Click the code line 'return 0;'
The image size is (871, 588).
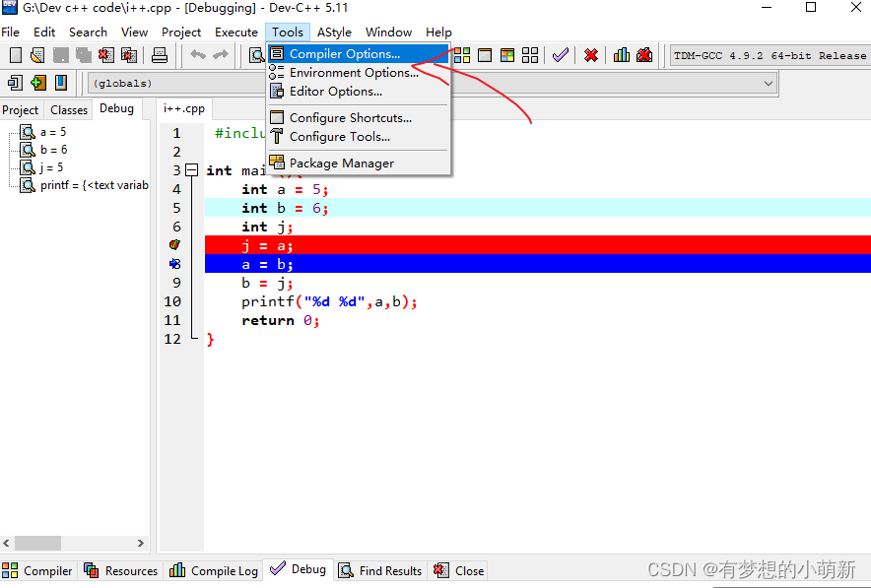click(x=281, y=320)
